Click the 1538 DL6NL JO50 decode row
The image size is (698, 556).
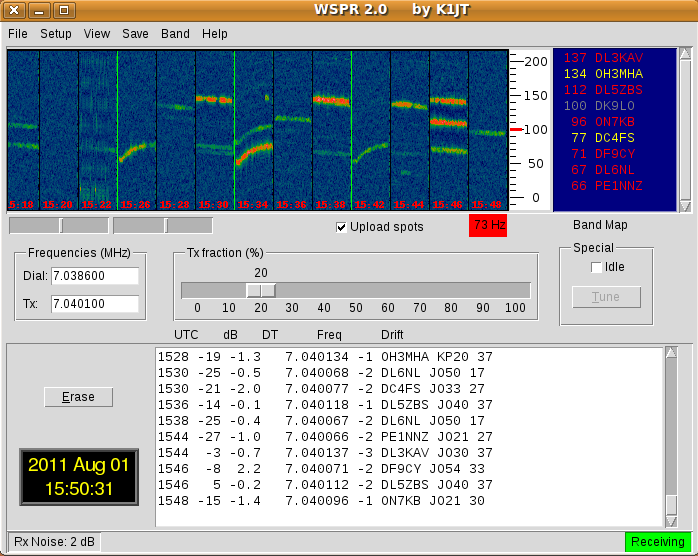[321, 421]
